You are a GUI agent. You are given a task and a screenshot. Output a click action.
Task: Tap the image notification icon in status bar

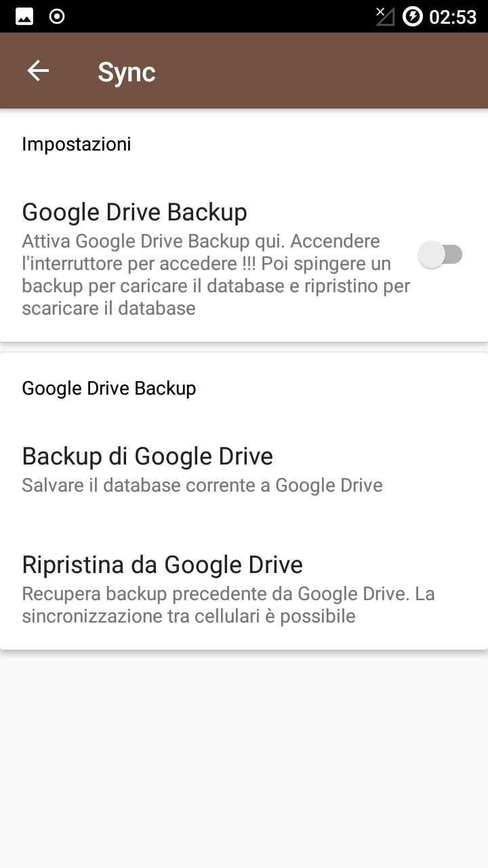click(x=24, y=16)
